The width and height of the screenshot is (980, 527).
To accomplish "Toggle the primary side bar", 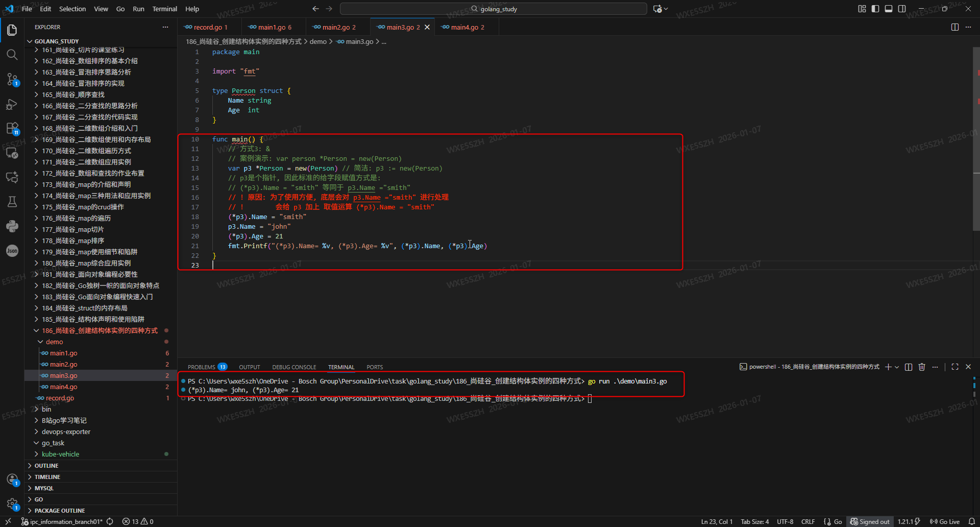I will (x=875, y=9).
